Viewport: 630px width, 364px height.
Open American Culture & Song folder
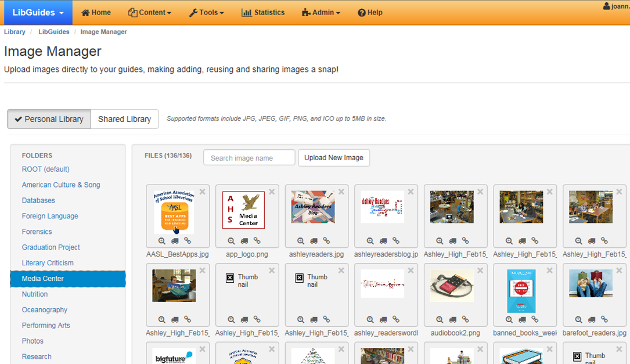[x=60, y=185]
